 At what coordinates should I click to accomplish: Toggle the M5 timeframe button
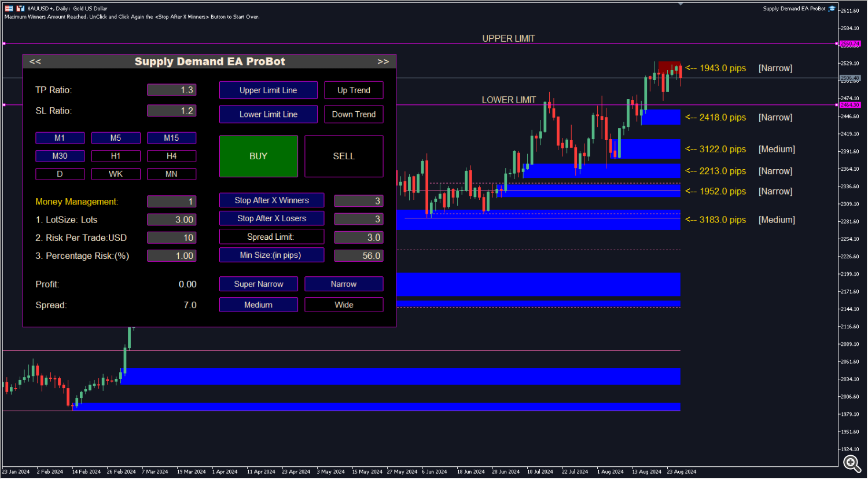(x=116, y=138)
